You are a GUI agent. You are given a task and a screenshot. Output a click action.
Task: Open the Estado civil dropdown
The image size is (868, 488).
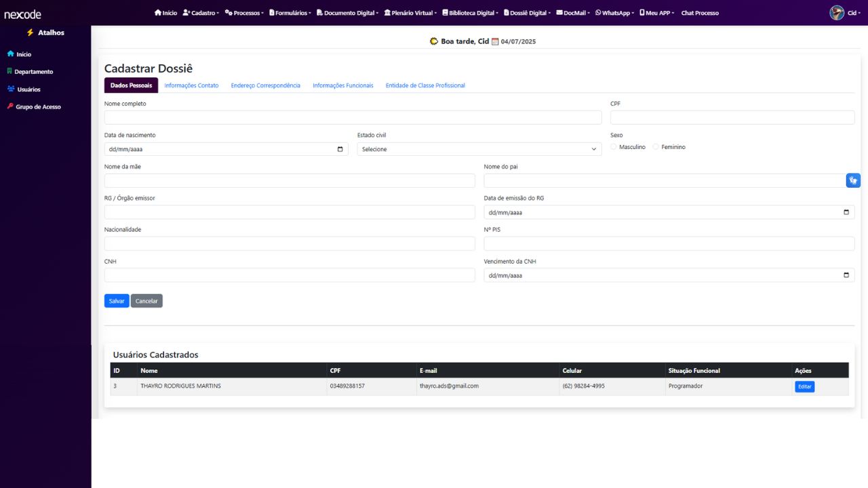point(479,149)
